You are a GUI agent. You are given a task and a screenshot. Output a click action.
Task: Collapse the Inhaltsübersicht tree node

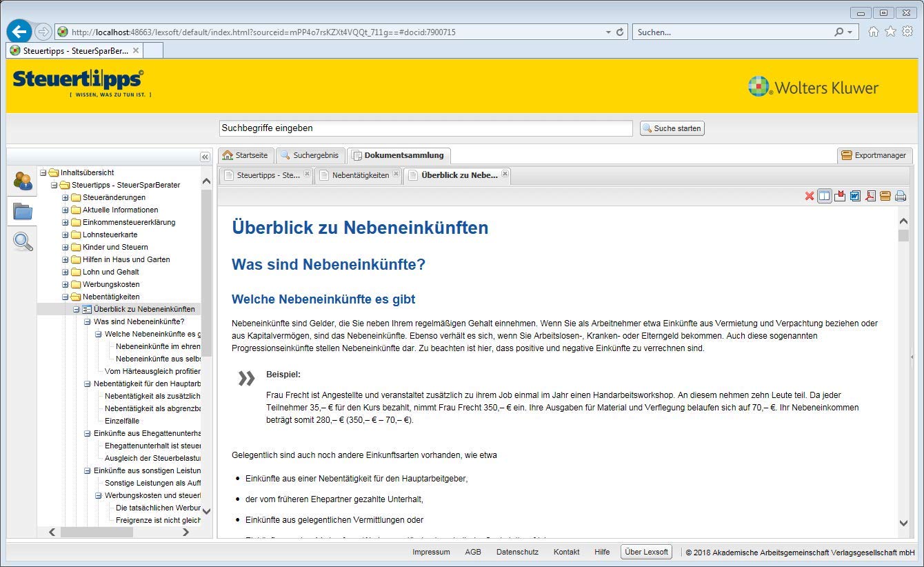[43, 172]
